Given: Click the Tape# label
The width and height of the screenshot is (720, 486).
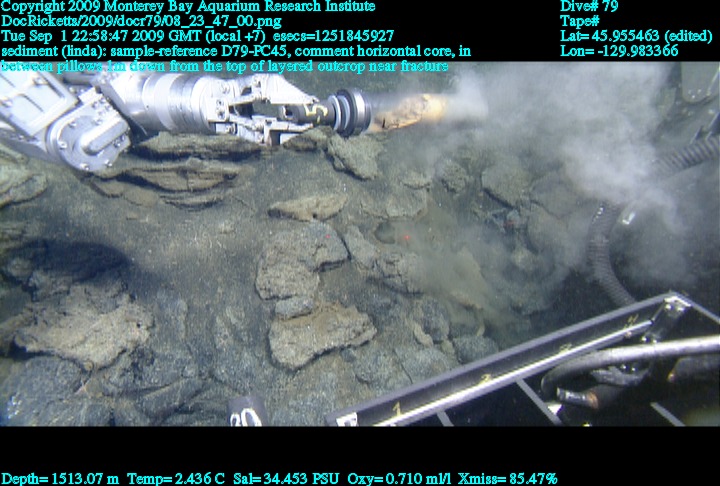Looking at the screenshot, I should coord(580,21).
